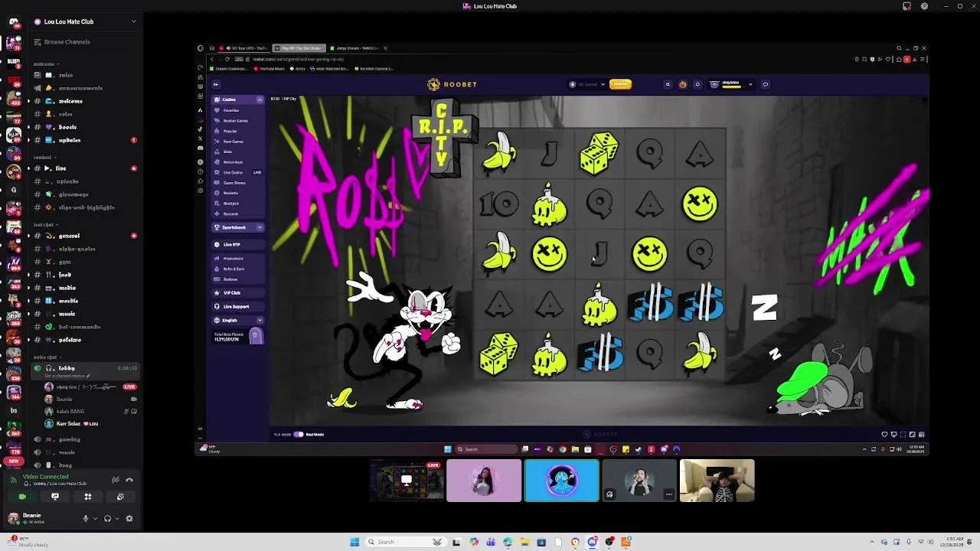Open Lou Lou Hate Club server menu
Viewport: 980px width, 551px height.
tap(84, 21)
